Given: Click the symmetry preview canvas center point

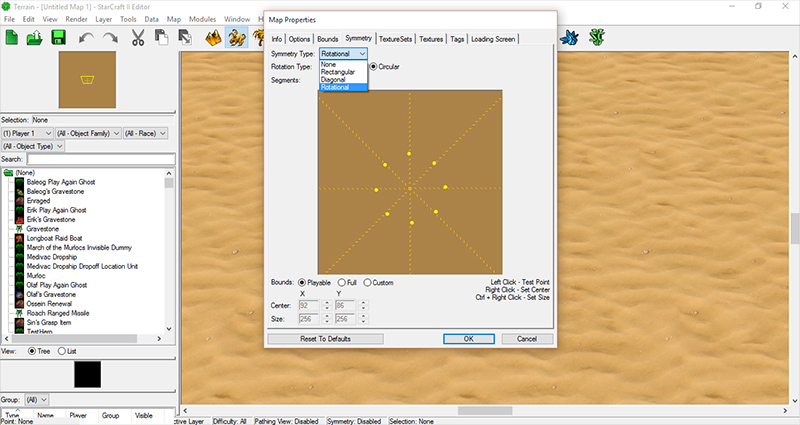Looking at the screenshot, I should (410, 189).
